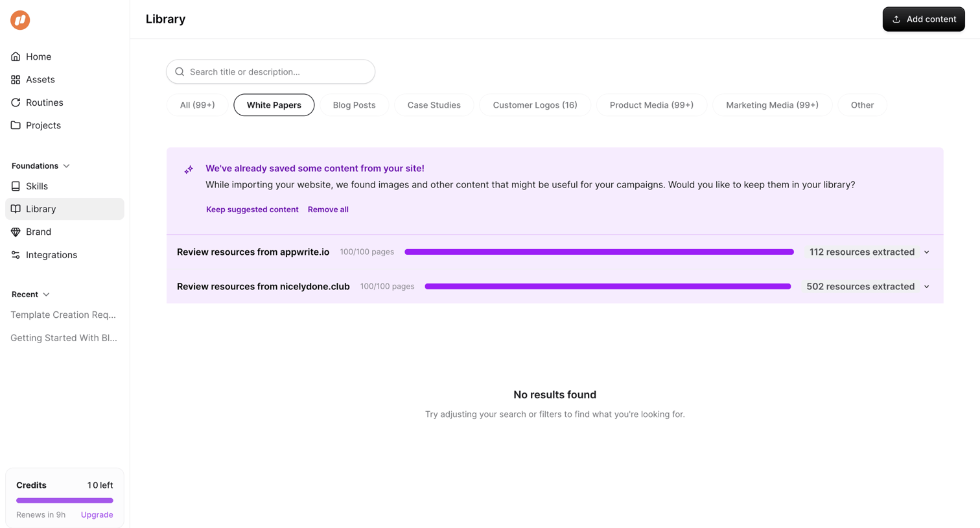Viewport: 980px width, 528px height.
Task: Click the Skills book icon
Action: coord(16,186)
